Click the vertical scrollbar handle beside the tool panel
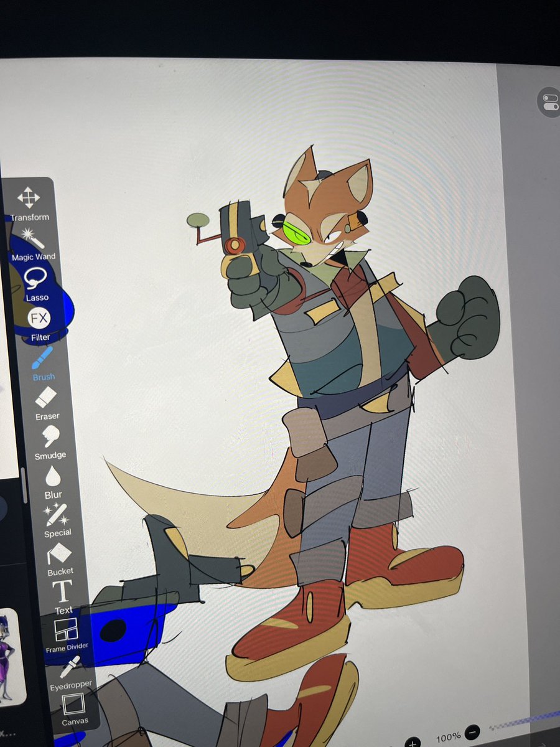The height and width of the screenshot is (747, 560). [x=24, y=486]
